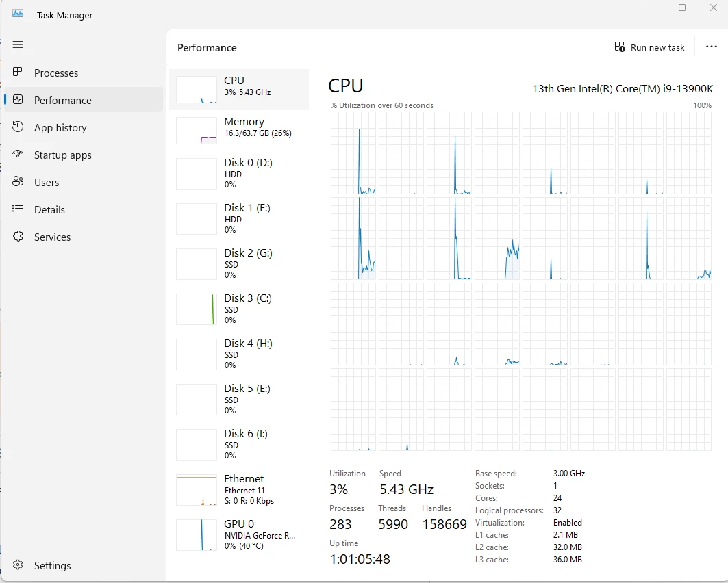728x583 pixels.
Task: Click the 283 processes count
Action: (340, 524)
